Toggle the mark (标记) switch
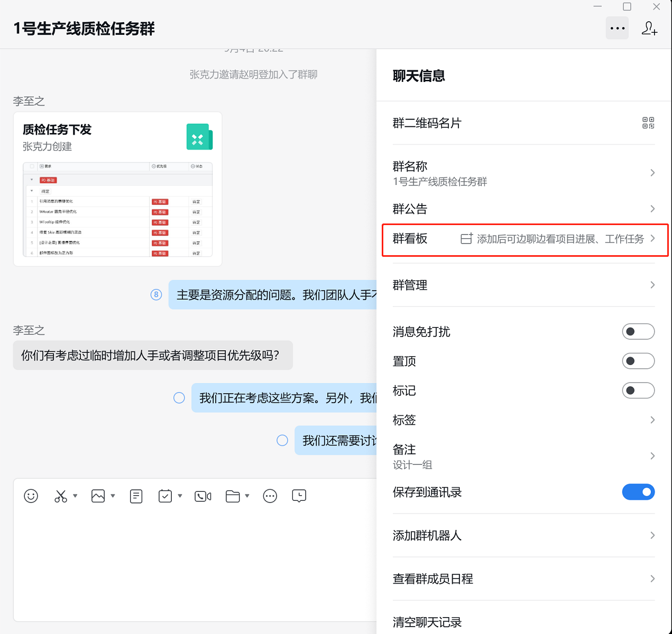This screenshot has width=672, height=634. pyautogui.click(x=638, y=390)
